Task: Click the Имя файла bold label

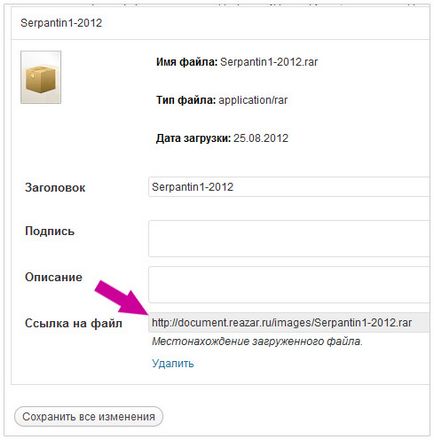Action: [x=187, y=62]
